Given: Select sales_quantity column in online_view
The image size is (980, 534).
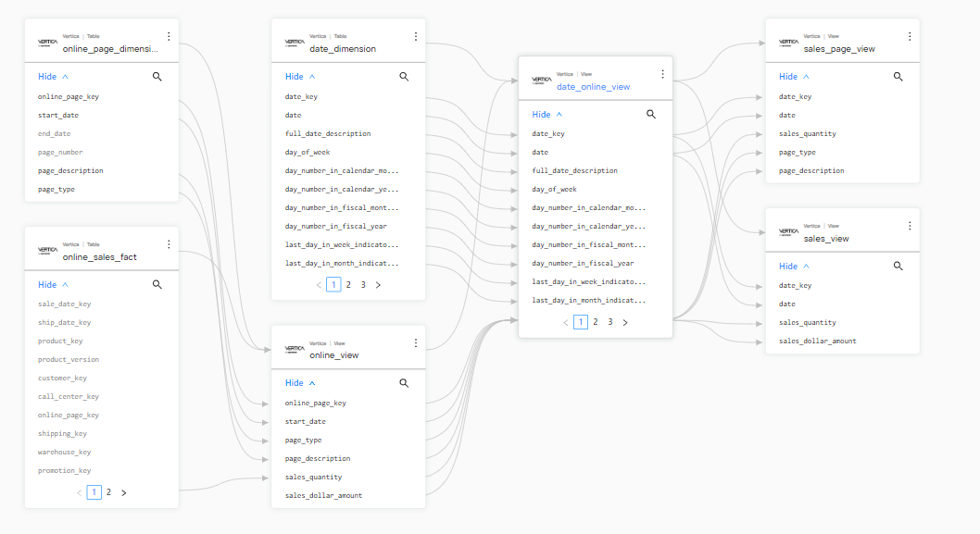Looking at the screenshot, I should (x=314, y=478).
